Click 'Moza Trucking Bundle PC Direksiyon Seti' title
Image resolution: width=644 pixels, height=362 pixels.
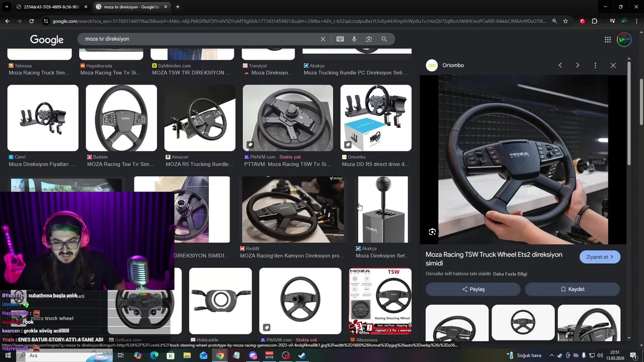356,73
